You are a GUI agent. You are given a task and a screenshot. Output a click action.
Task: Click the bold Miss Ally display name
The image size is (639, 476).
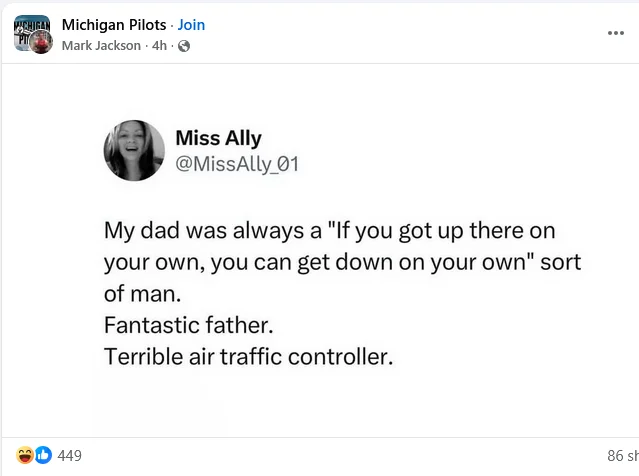point(218,139)
